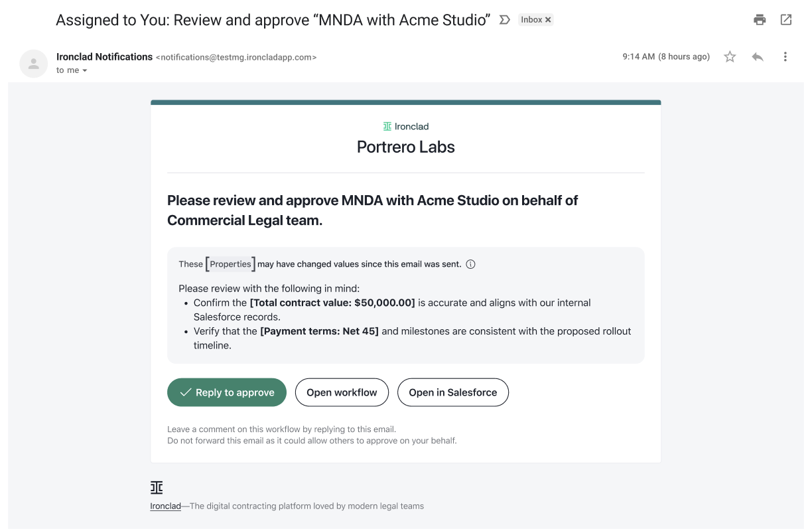The width and height of the screenshot is (812, 529).
Task: Click the 'Leave a comment on this workflow' line
Action: click(281, 429)
